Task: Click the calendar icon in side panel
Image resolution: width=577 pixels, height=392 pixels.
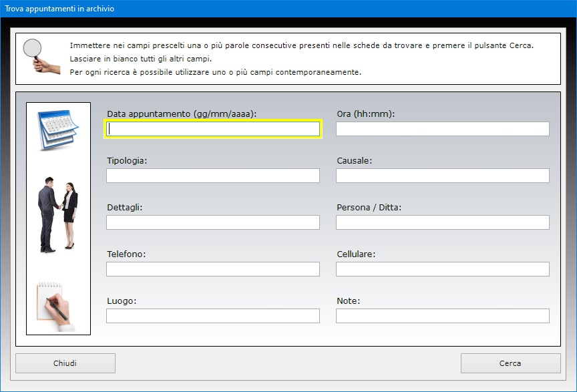Action: point(58,130)
